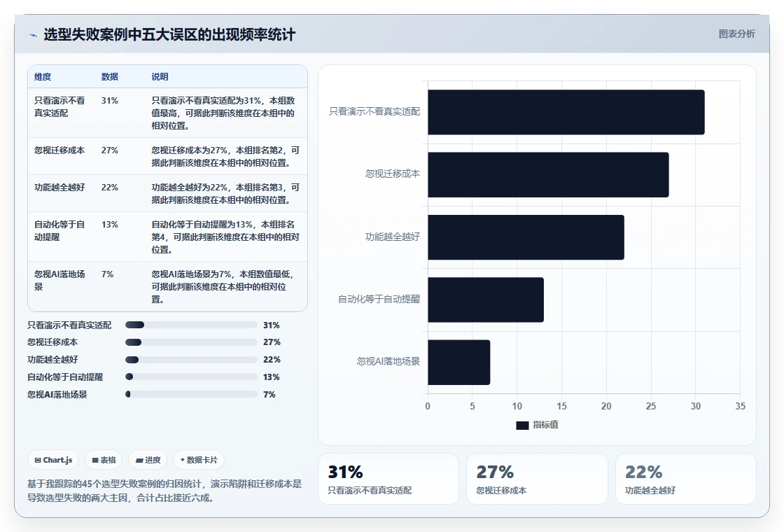The width and height of the screenshot is (784, 532).
Task: Click the 只看演示不看真实适配 chart axis label
Action: click(x=374, y=111)
